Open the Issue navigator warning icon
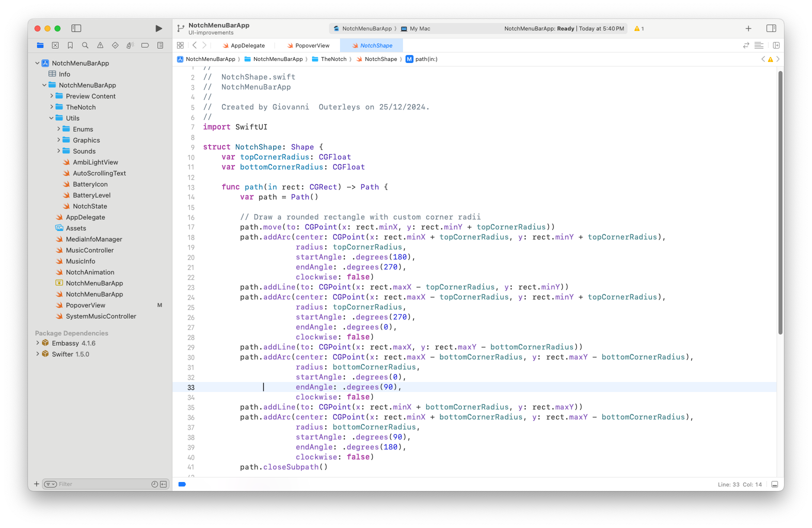This screenshot has height=528, width=812. click(x=100, y=45)
